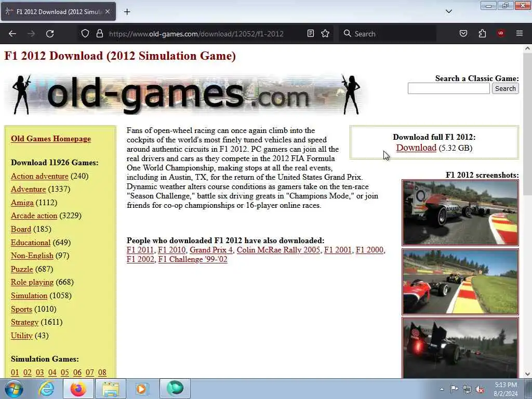This screenshot has width=532, height=399.
Task: Open the F1 2002 link
Action: pos(140,260)
